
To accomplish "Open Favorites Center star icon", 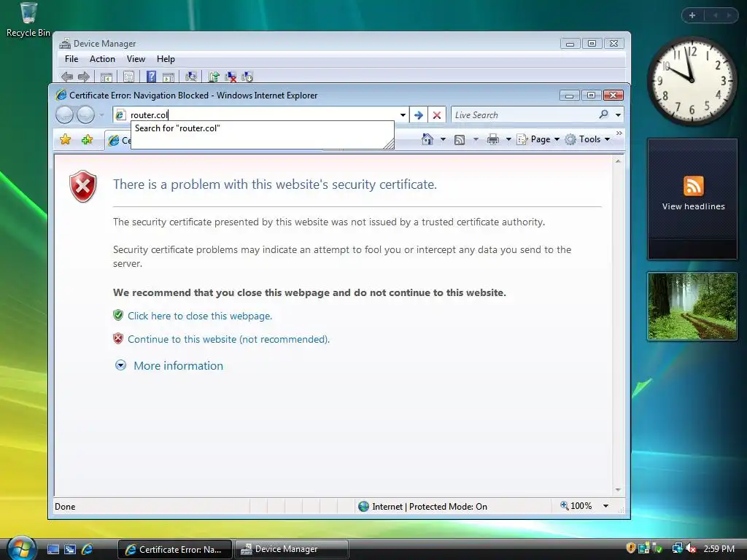I will click(65, 139).
